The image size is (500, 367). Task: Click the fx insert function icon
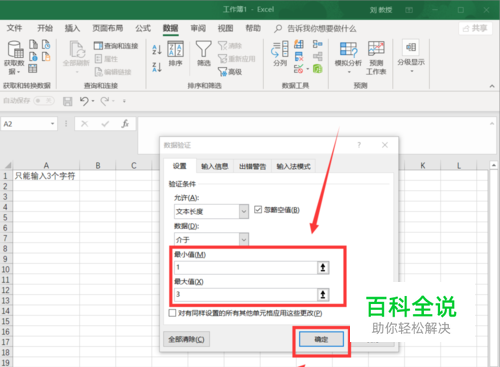pos(125,124)
